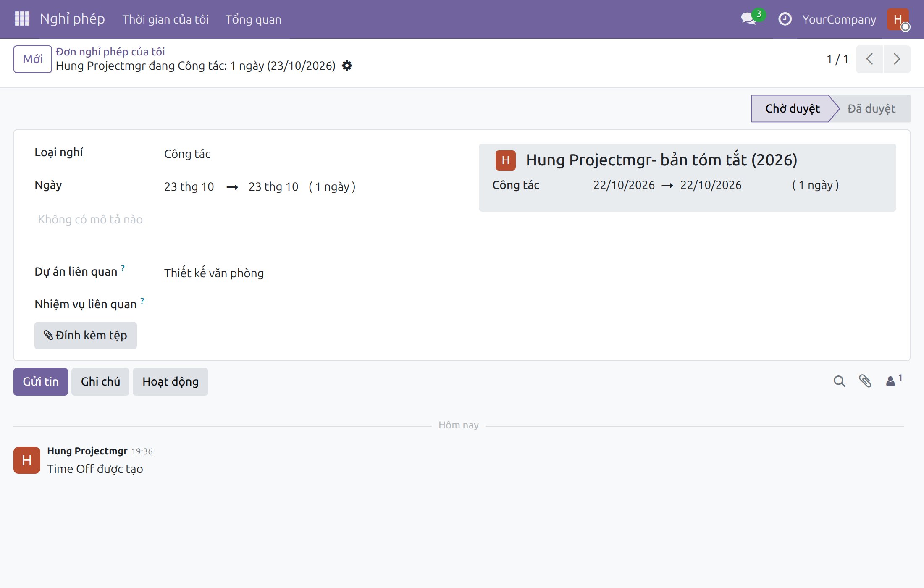Click help tooltip next to Nhiệm vụ liên quan

click(x=142, y=300)
